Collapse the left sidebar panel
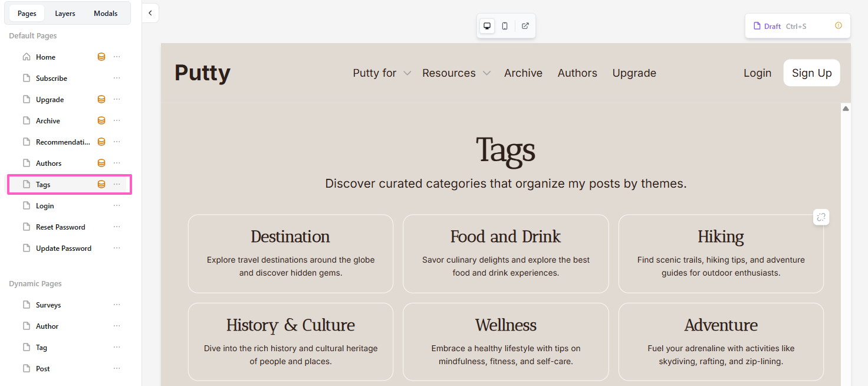Screen dimensions: 868x386 [x=150, y=13]
